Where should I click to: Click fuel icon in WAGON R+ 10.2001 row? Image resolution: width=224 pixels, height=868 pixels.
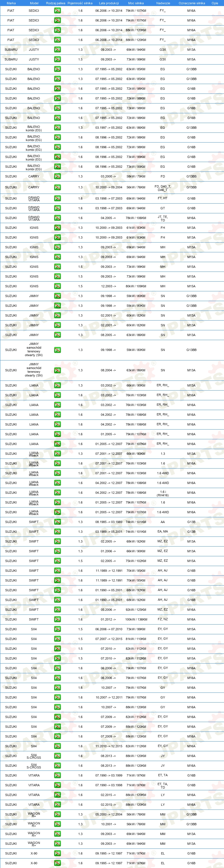57,824
